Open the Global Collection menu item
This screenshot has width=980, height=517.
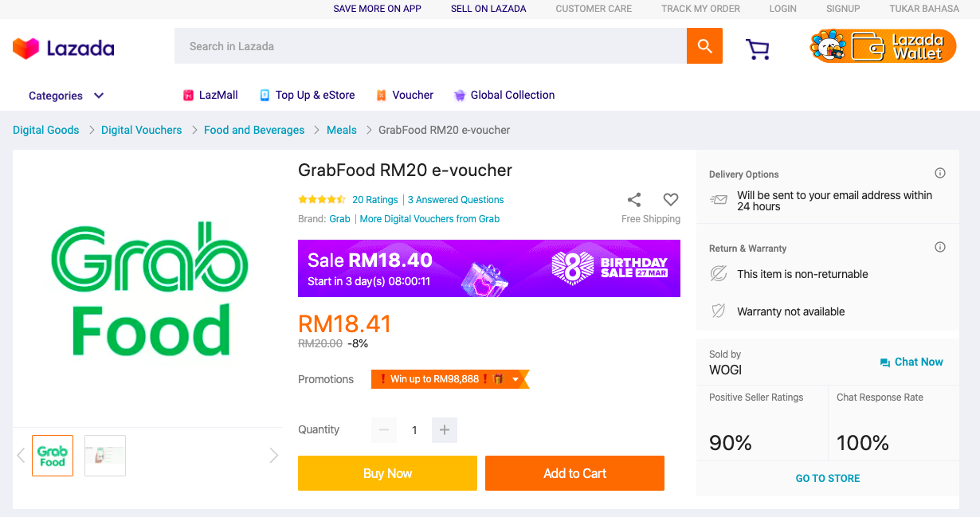(504, 95)
